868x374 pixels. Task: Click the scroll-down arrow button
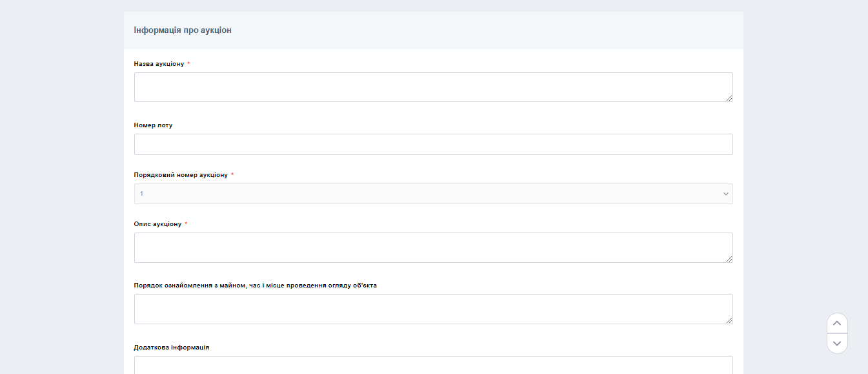[x=837, y=344]
